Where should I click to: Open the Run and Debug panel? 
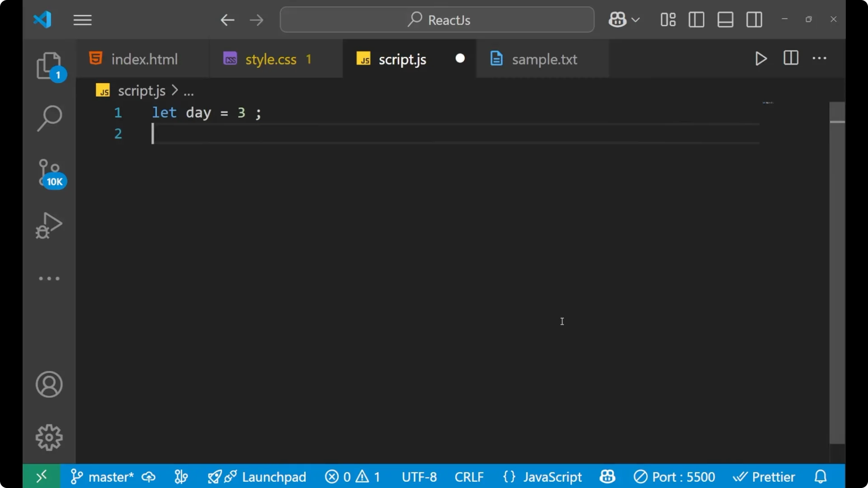point(49,225)
